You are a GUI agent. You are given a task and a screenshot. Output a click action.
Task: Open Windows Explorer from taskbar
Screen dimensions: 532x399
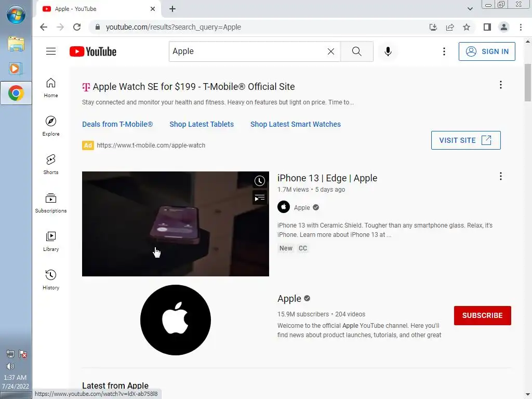16,44
